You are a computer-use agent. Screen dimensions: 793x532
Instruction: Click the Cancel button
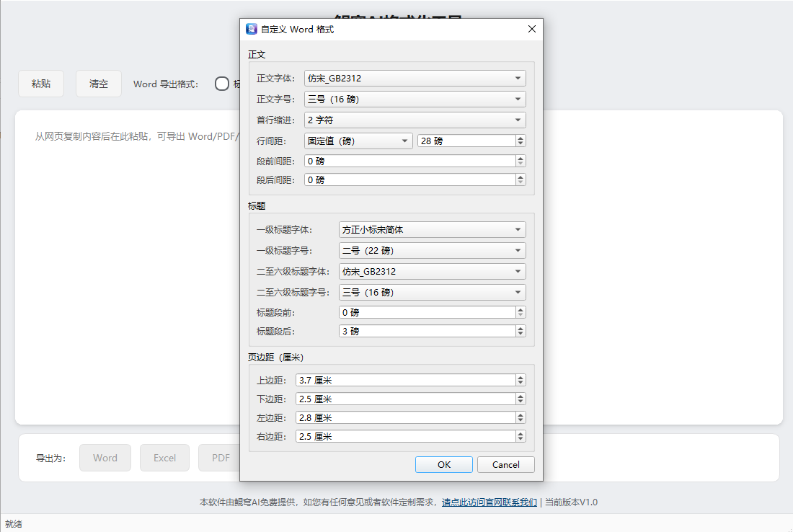[x=505, y=464]
